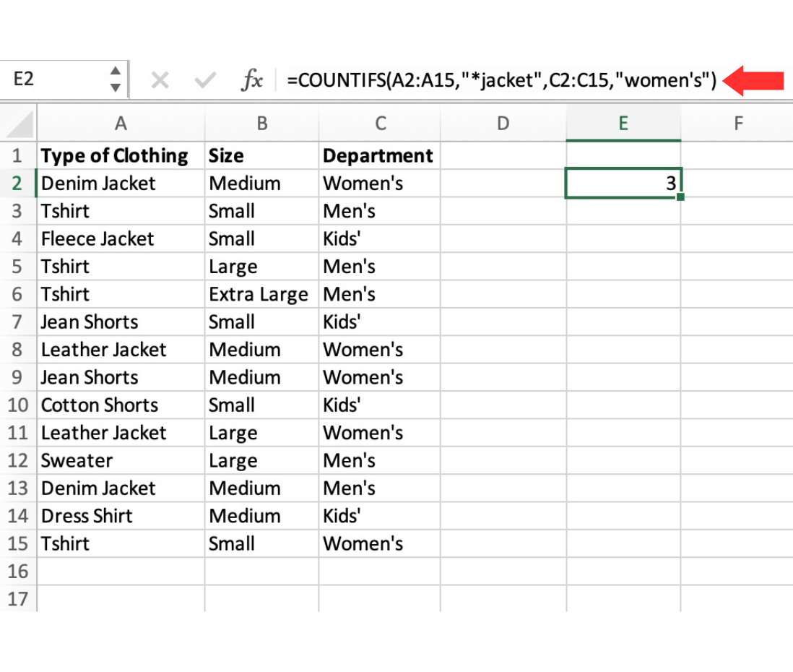
Task: Select column A header
Action: point(121,124)
